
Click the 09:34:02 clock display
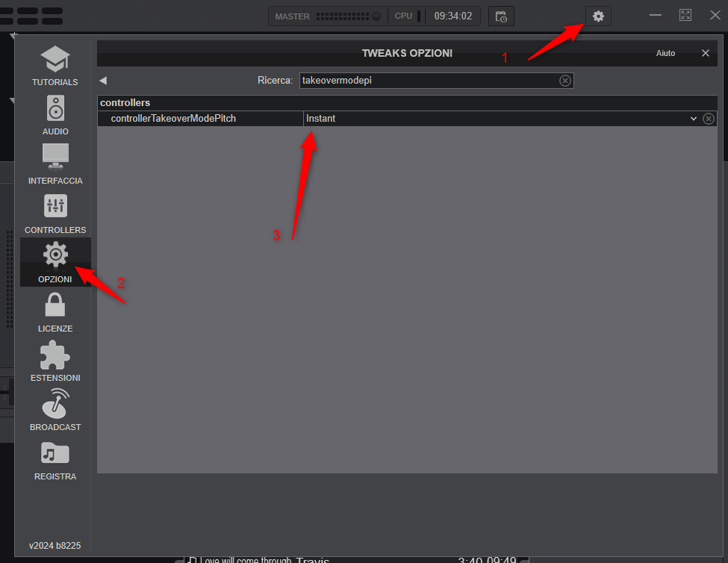[x=452, y=16]
